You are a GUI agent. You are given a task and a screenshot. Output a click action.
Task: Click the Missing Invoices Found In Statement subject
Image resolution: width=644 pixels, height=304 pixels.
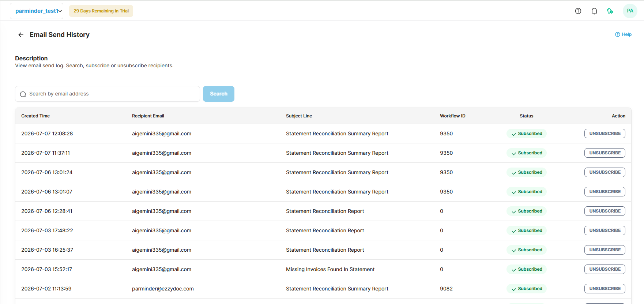point(330,269)
